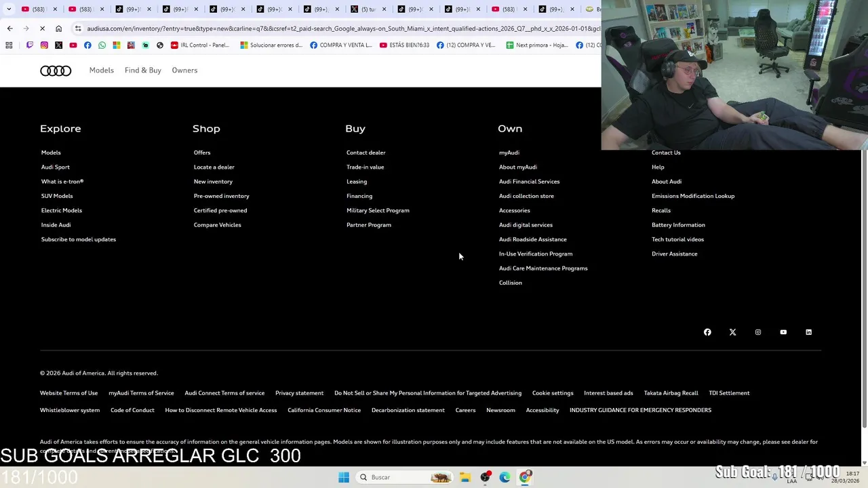The height and width of the screenshot is (488, 868).
Task: Open the Models navigation menu
Action: point(102,70)
